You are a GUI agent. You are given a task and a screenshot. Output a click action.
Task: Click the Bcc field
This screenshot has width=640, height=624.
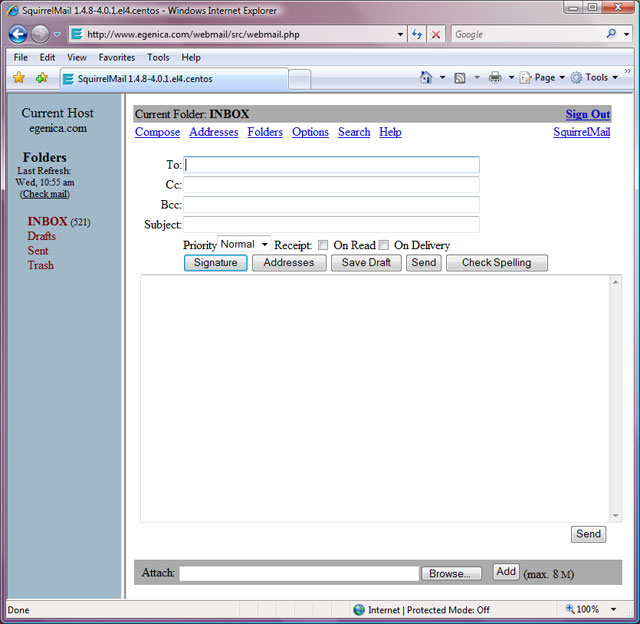(x=331, y=204)
